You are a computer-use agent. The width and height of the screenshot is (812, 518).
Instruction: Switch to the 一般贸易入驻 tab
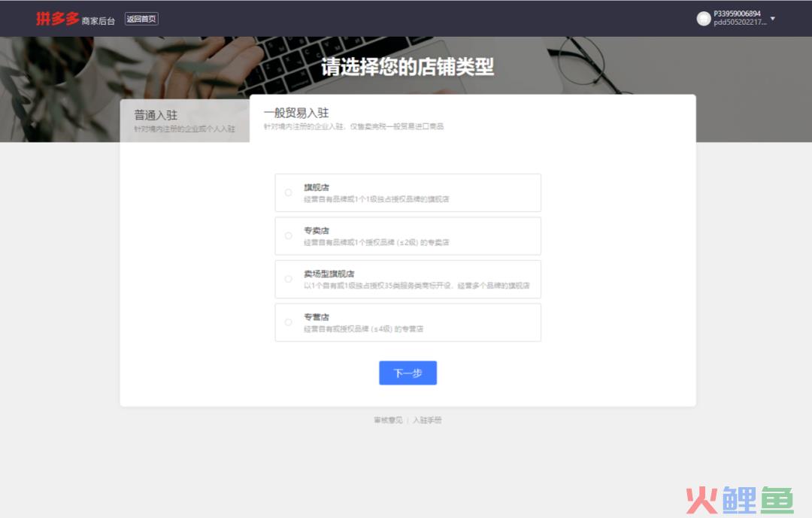(x=296, y=113)
